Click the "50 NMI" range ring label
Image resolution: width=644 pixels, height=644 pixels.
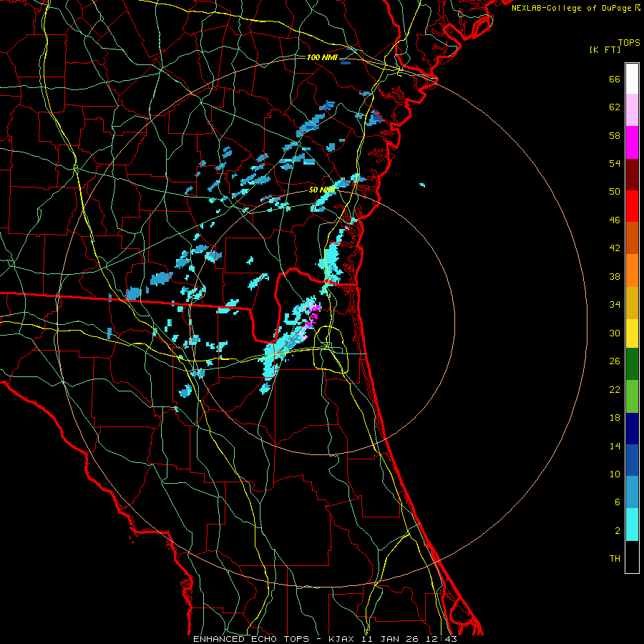tap(322, 190)
